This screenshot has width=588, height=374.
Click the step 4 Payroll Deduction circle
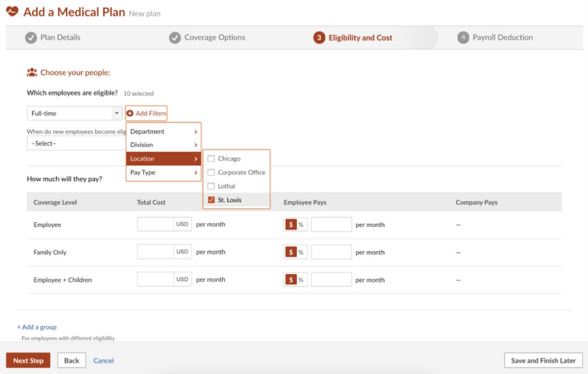click(x=463, y=38)
